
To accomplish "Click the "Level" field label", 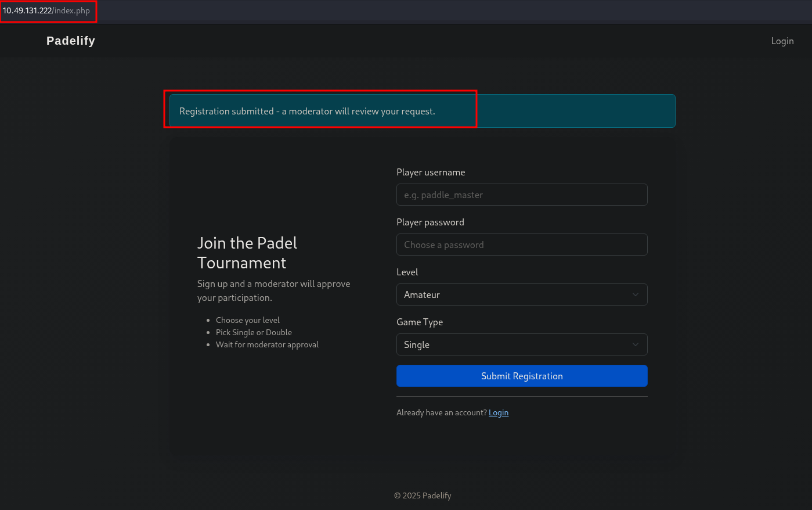I will click(407, 272).
